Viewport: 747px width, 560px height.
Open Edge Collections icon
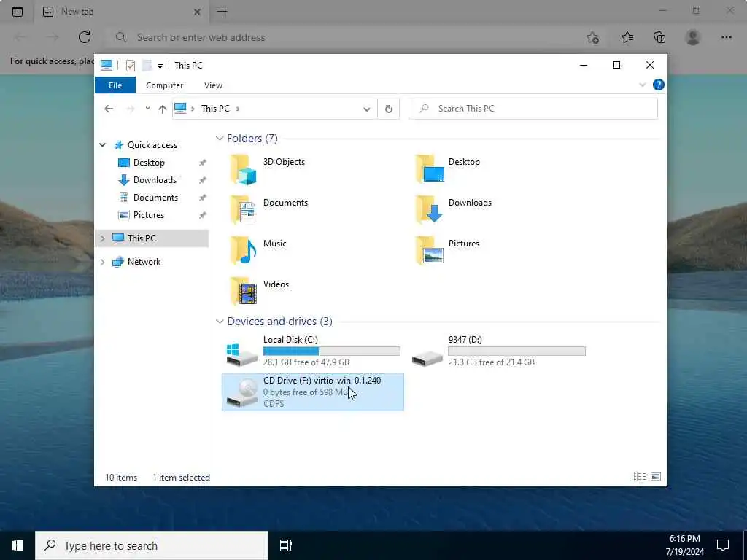click(659, 37)
